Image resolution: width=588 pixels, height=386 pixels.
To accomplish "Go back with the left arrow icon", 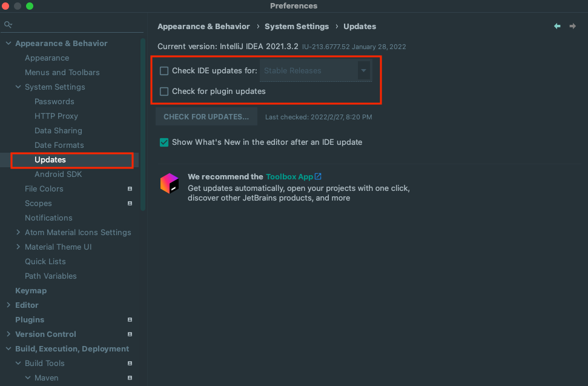I will pos(557,26).
